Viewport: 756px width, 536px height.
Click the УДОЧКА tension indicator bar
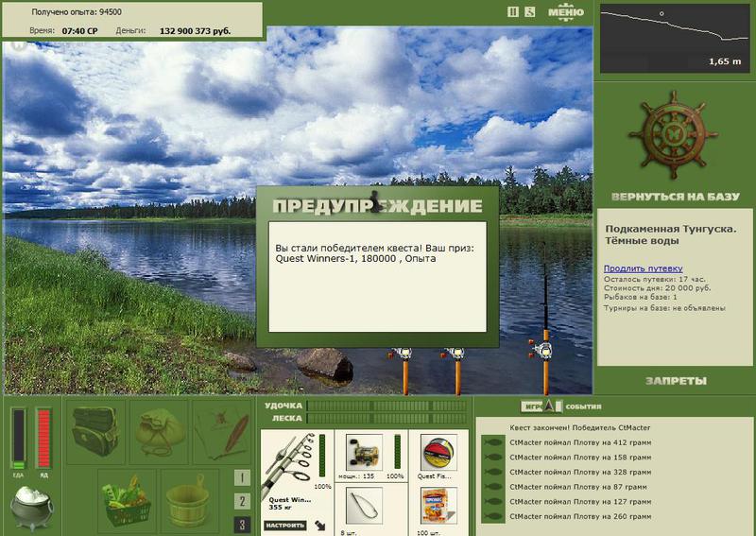387,406
